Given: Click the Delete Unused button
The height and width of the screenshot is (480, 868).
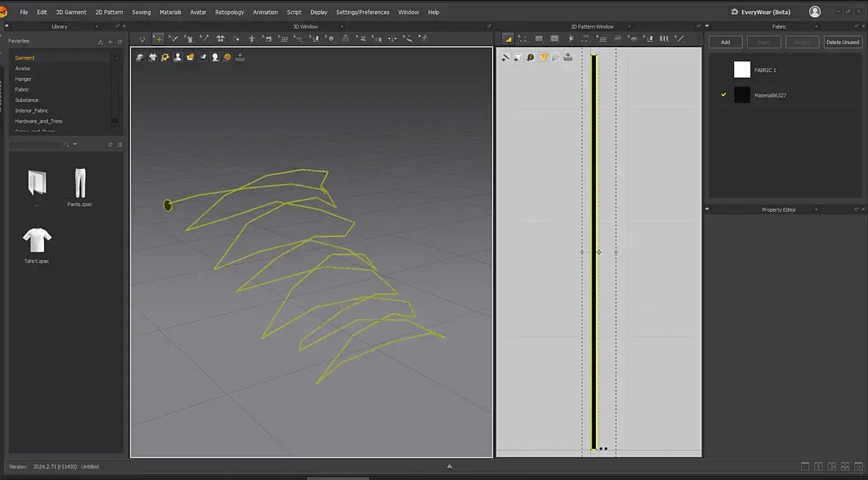Looking at the screenshot, I should [842, 42].
